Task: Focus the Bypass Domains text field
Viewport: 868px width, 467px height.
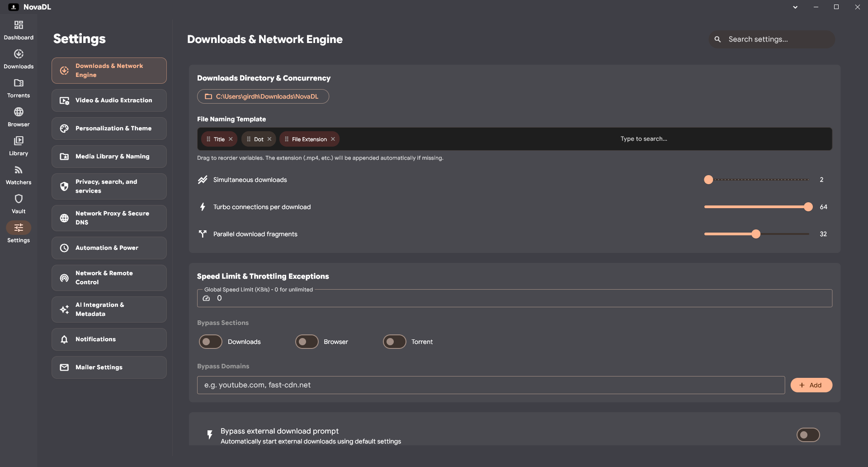Action: 491,385
